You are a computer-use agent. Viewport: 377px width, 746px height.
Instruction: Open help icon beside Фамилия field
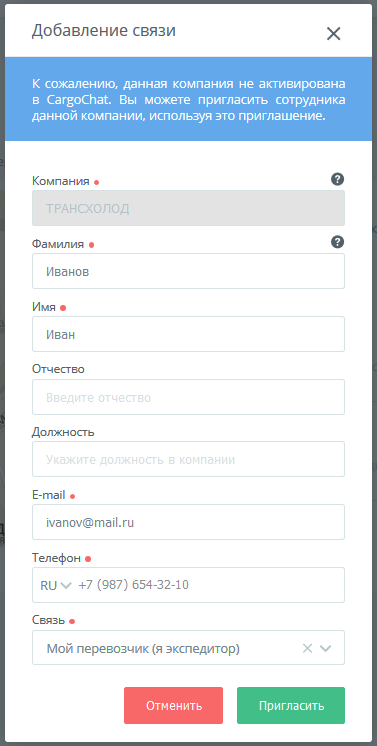point(337,242)
